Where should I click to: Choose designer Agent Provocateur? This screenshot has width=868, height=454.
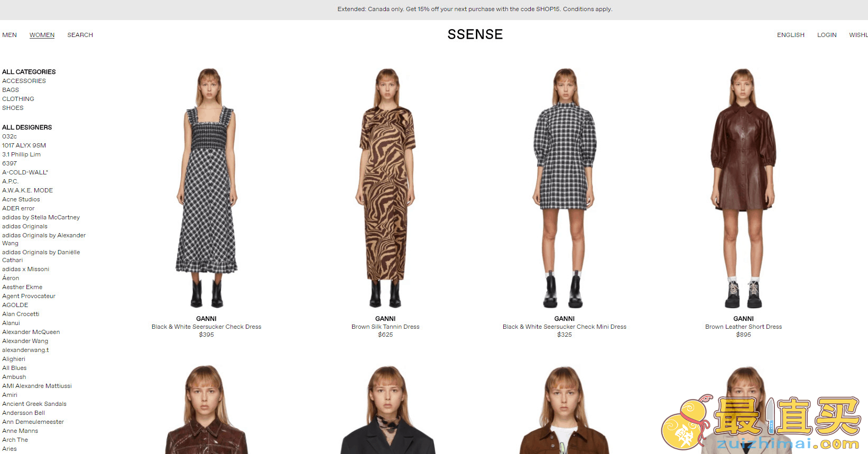[29, 296]
